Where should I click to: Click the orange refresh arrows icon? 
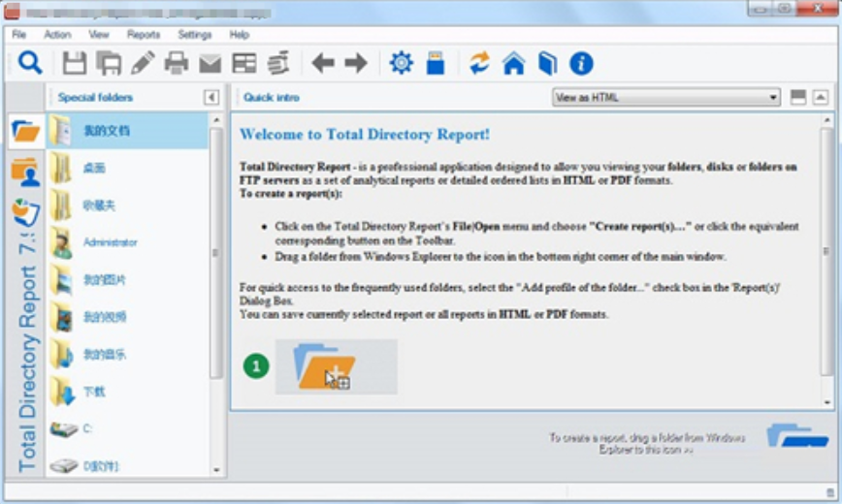click(x=479, y=63)
